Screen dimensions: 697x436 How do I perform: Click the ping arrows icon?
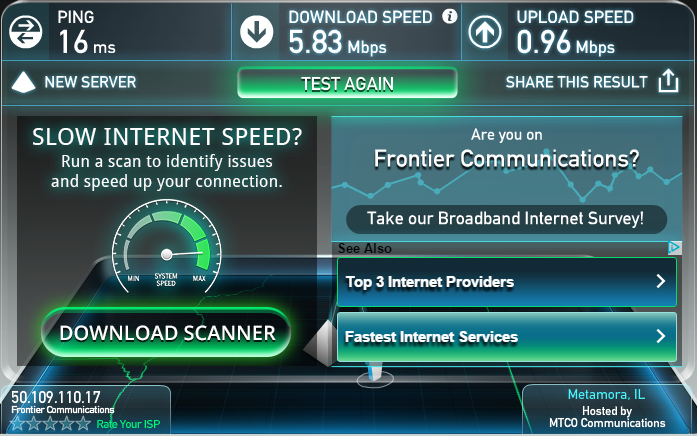[25, 32]
